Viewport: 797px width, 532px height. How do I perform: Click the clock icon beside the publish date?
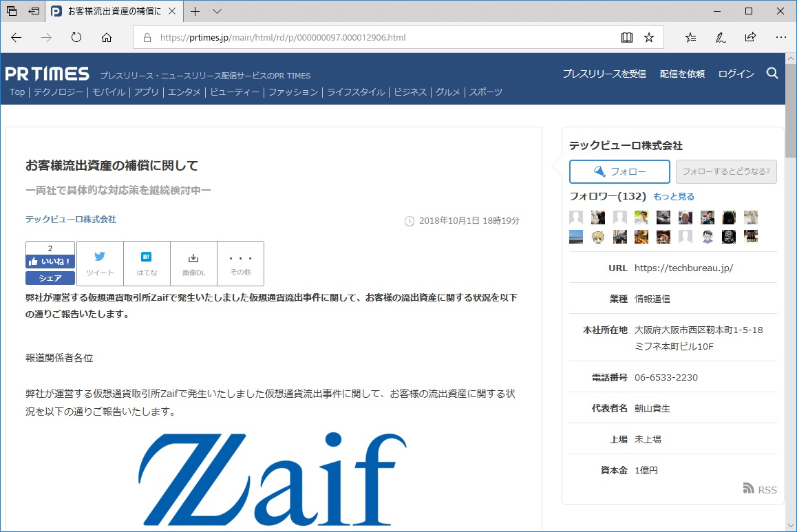pyautogui.click(x=410, y=220)
